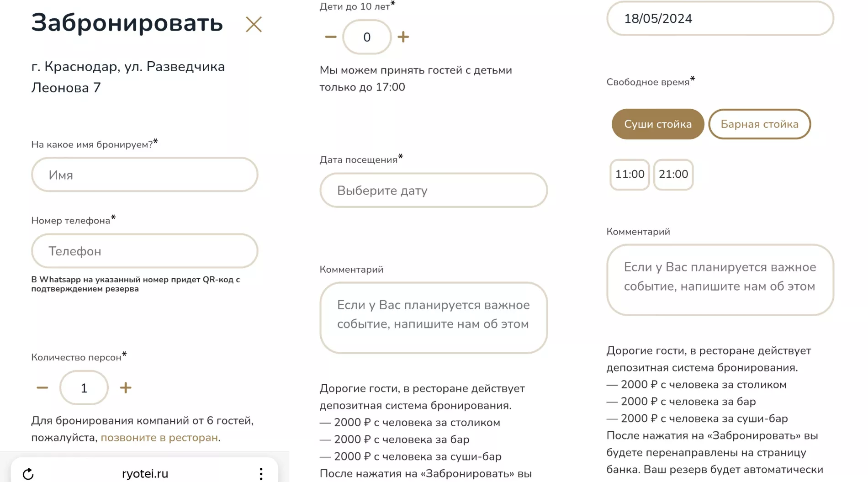
Task: Select the Барная стойка seating option
Action: tap(759, 124)
